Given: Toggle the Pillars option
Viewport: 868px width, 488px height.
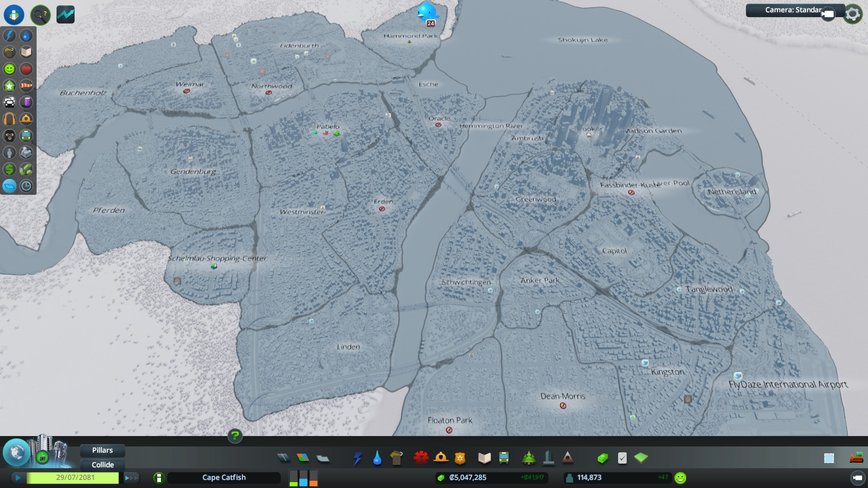Looking at the screenshot, I should pos(103,450).
